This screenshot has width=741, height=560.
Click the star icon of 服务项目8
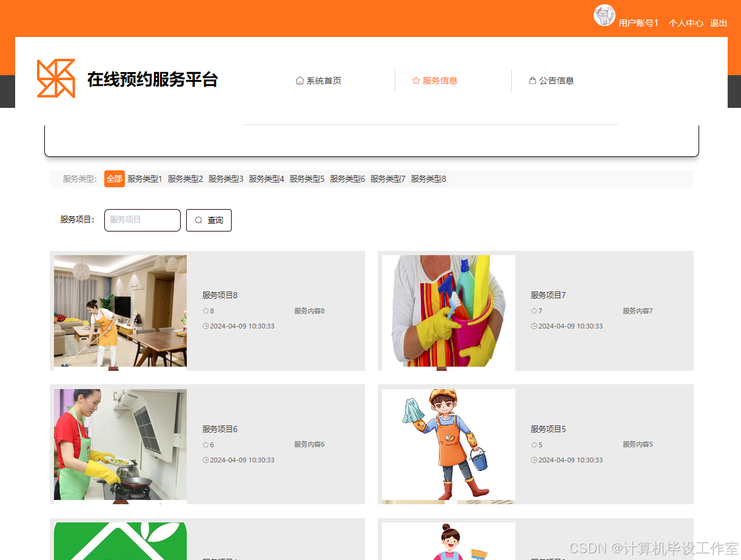(x=206, y=311)
